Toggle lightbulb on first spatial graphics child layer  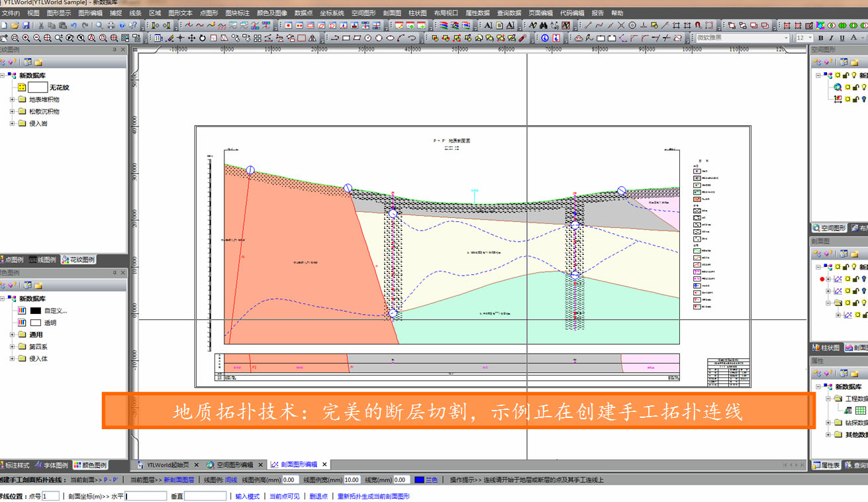coord(864,87)
